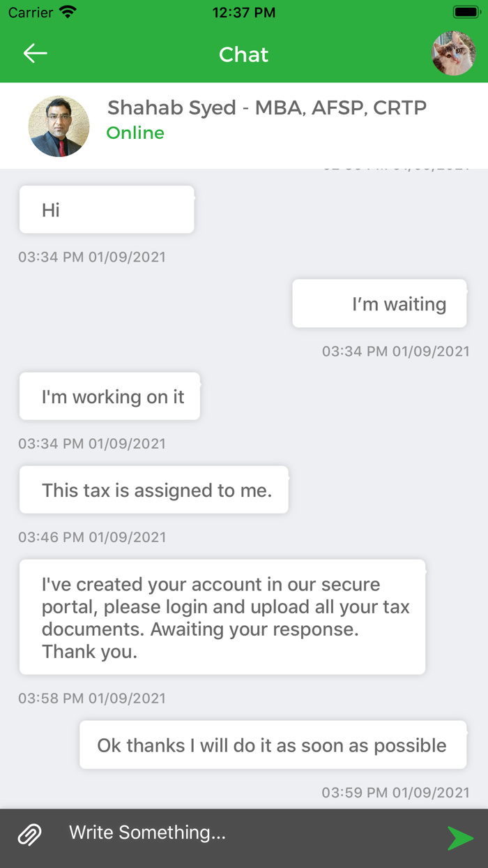488x868 pixels.
Task: Tap the Chat title in the header
Action: coord(243,54)
